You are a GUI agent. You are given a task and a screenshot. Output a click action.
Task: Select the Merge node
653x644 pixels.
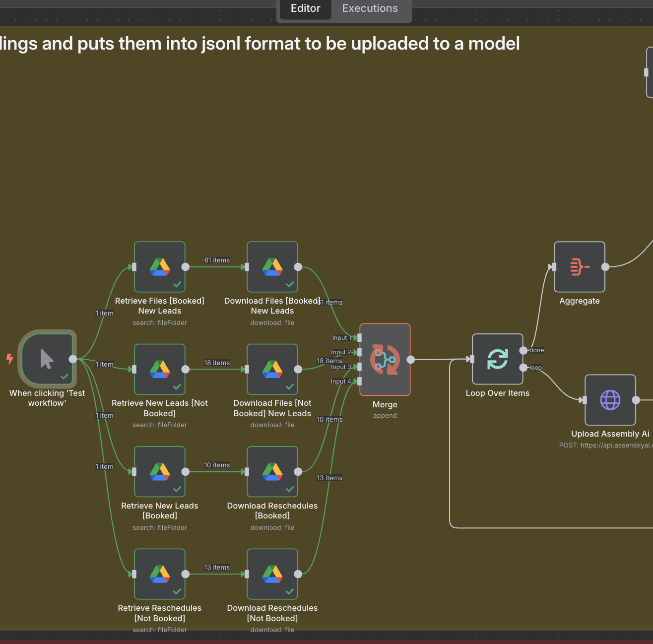click(385, 360)
